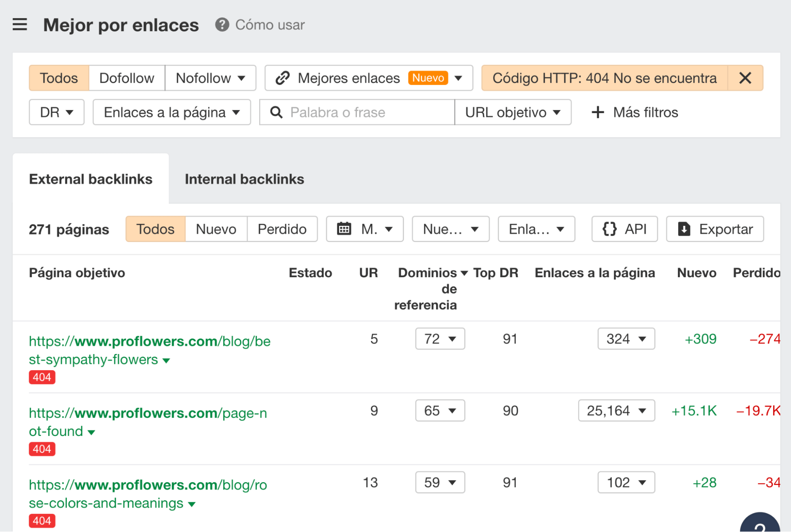Open the API braces icon
The image size is (791, 532).
click(x=610, y=229)
